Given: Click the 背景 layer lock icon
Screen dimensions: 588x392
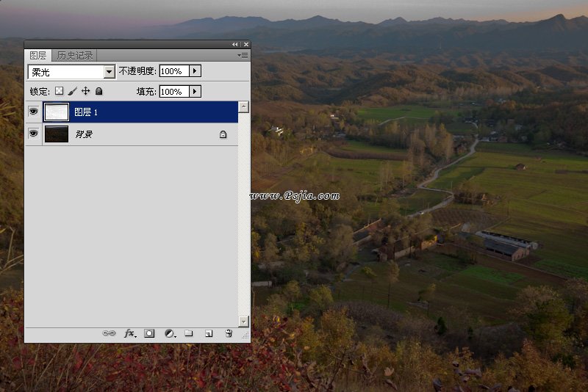Looking at the screenshot, I should tap(223, 134).
